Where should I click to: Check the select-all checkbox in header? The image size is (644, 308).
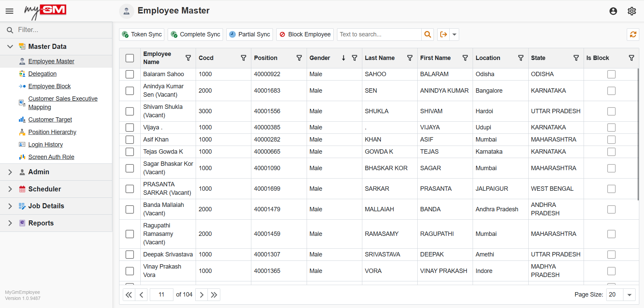pos(130,58)
